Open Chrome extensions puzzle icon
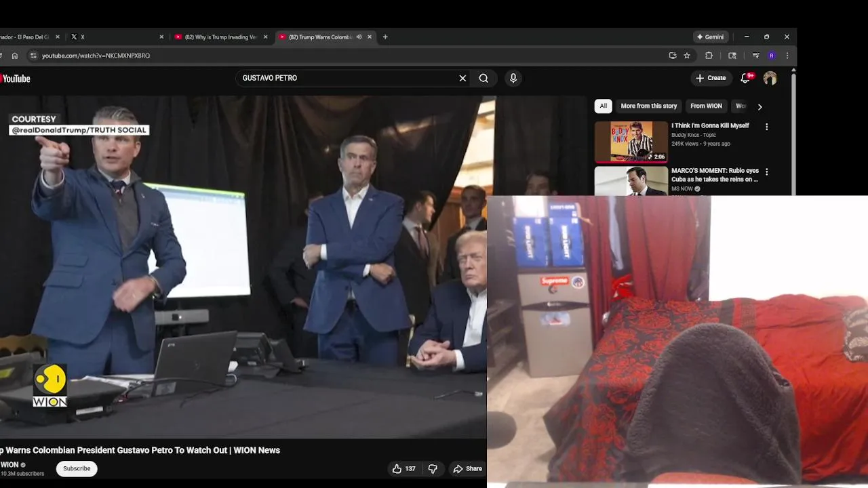The height and width of the screenshot is (488, 868). pyautogui.click(x=709, y=56)
